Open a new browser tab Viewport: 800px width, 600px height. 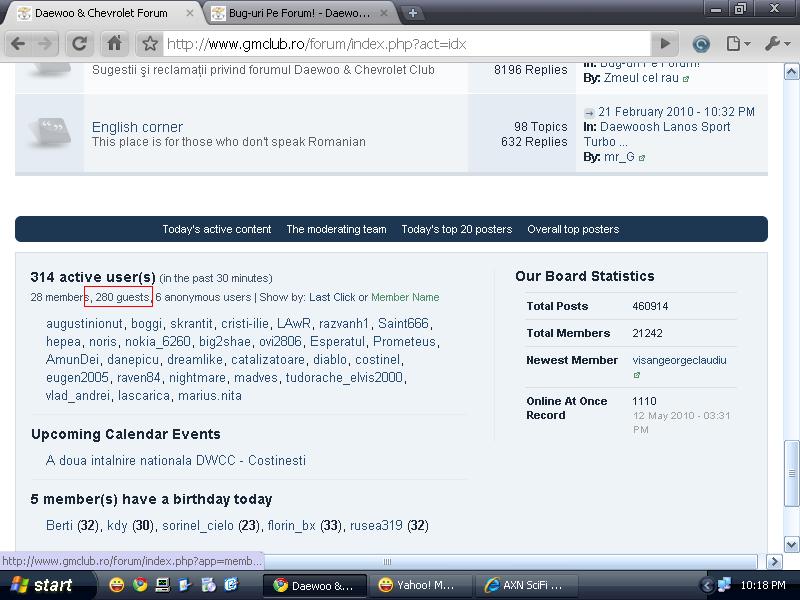[413, 13]
